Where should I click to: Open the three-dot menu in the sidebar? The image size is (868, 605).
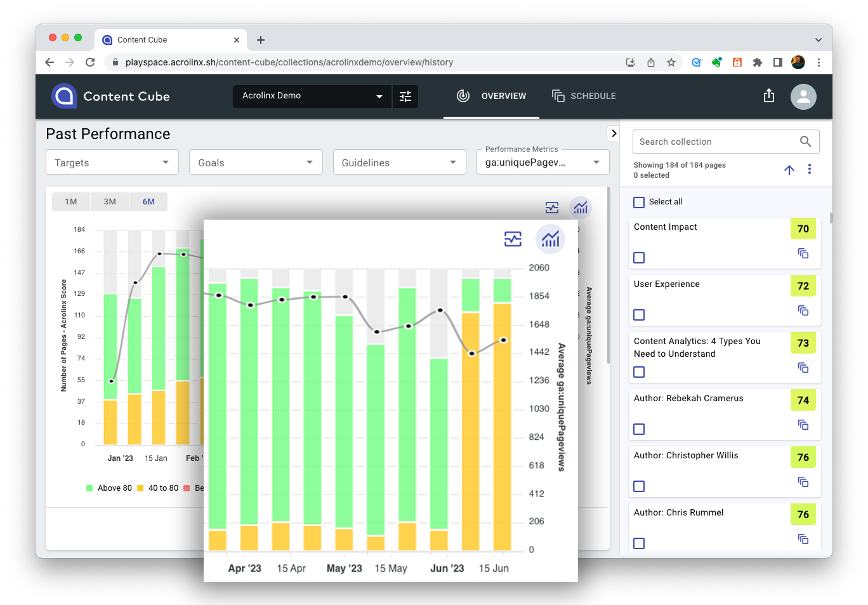click(810, 170)
